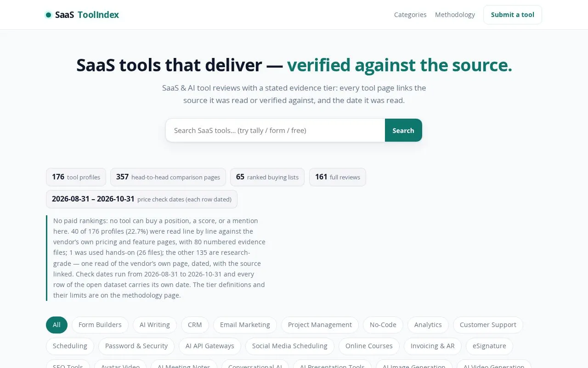Select the Password & Security category filter

coord(136,346)
